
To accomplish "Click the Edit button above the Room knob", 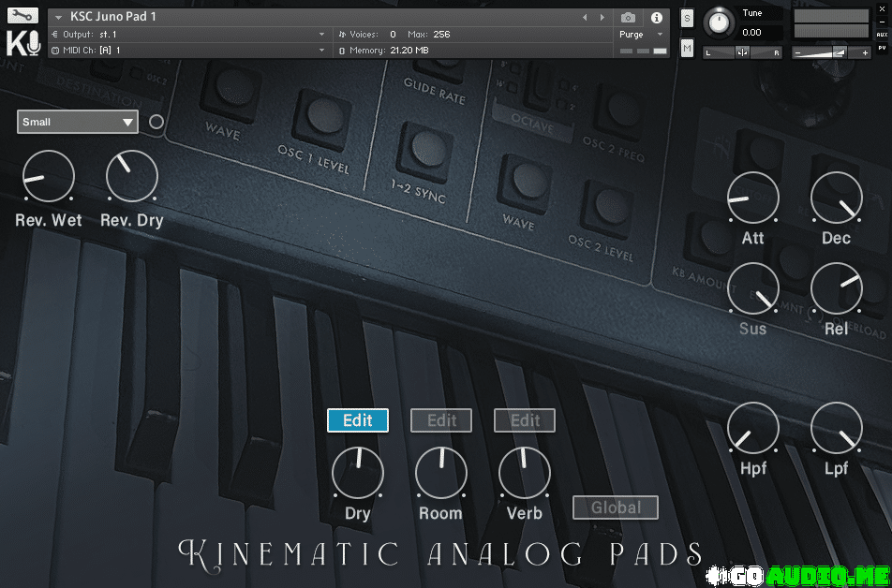I will (x=441, y=420).
